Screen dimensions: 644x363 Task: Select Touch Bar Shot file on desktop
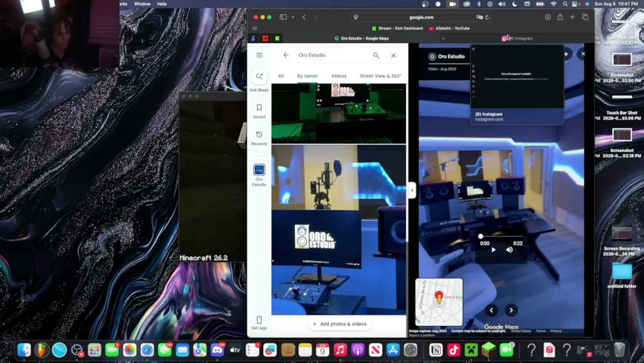click(x=622, y=107)
